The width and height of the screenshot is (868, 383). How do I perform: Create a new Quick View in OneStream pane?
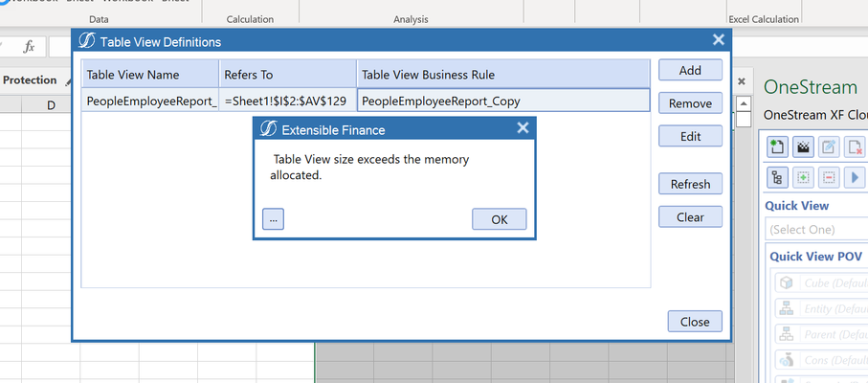(777, 146)
